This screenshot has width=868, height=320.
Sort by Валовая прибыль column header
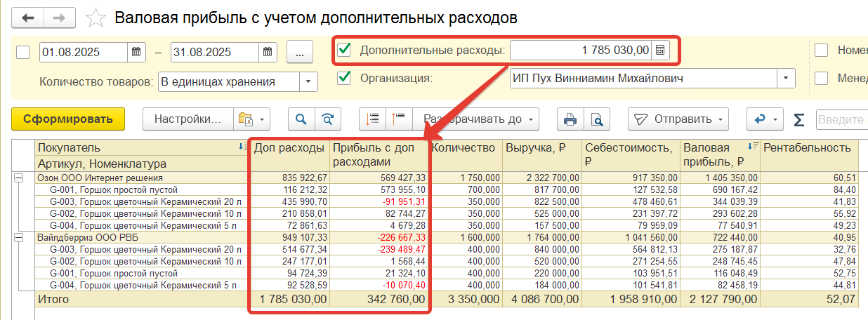pos(721,155)
